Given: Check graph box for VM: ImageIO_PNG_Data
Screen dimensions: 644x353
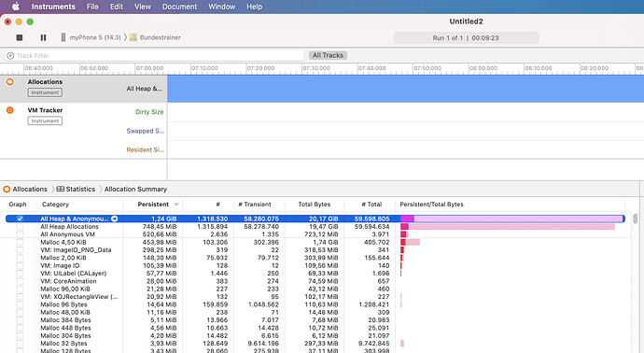Looking at the screenshot, I should (20, 250).
